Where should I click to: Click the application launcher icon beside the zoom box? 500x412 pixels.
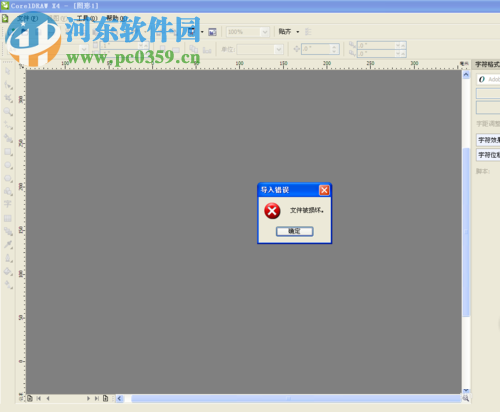coord(212,32)
